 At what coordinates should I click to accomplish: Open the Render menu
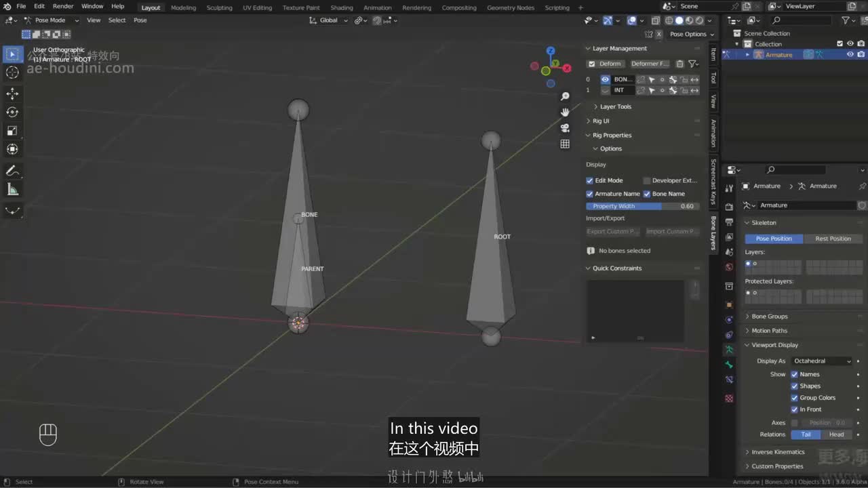coord(63,6)
